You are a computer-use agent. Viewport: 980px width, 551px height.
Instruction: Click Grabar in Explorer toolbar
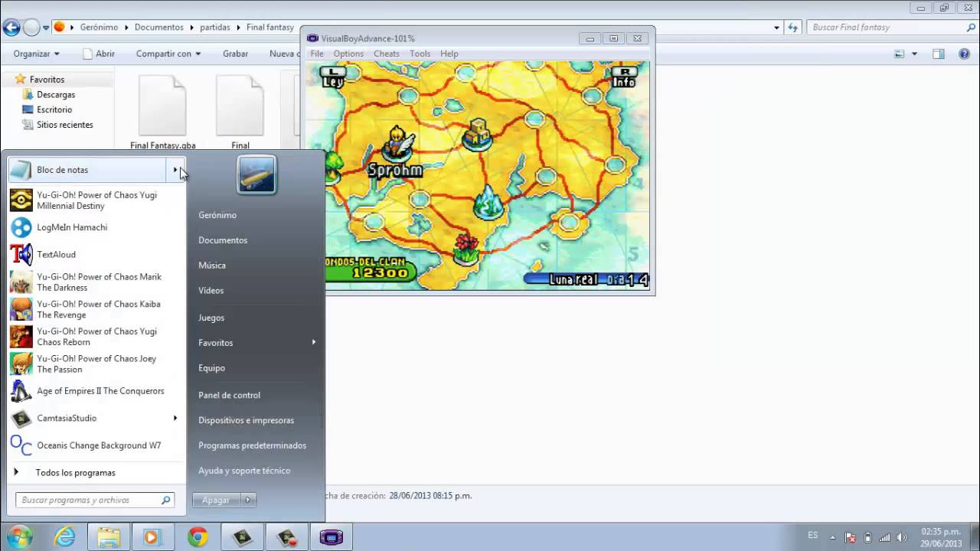click(x=235, y=54)
